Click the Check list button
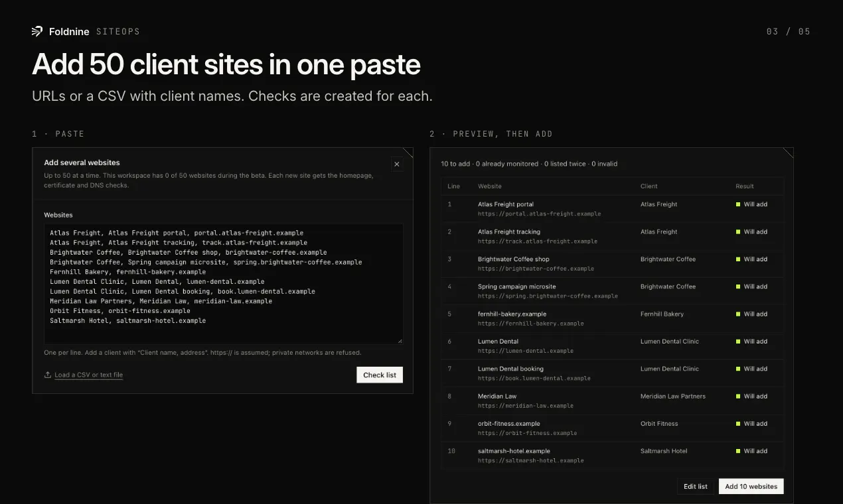Viewport: 843px width, 504px height. 380,375
